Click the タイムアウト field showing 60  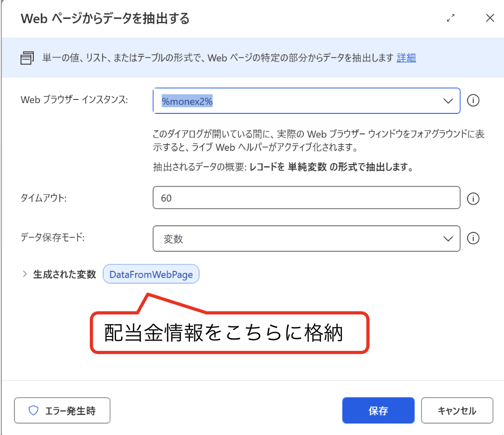click(x=306, y=197)
